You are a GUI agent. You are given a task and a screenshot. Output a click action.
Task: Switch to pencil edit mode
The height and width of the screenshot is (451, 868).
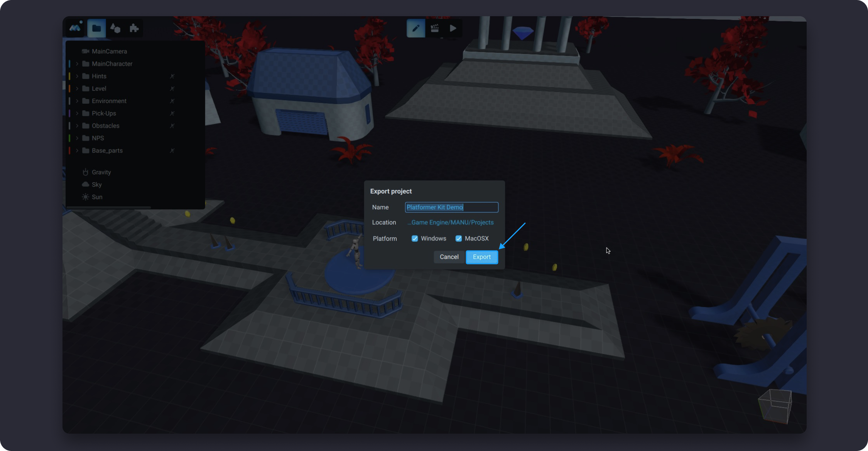[416, 28]
